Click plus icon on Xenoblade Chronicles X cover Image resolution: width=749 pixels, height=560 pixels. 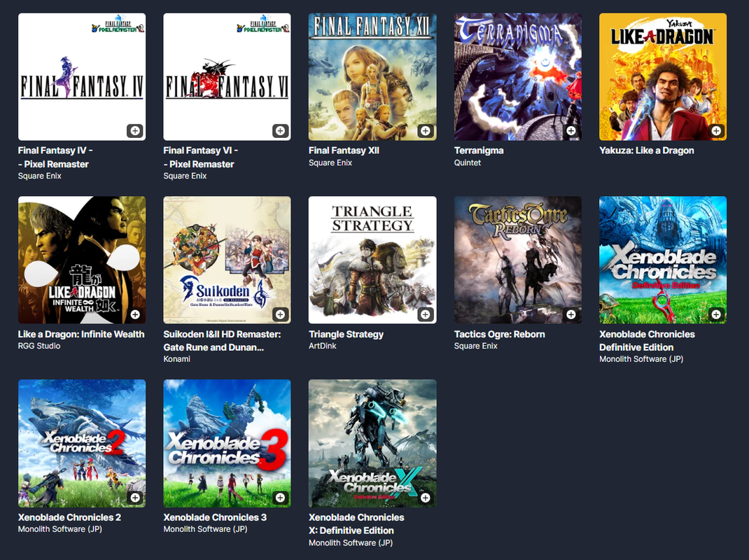[x=425, y=498]
